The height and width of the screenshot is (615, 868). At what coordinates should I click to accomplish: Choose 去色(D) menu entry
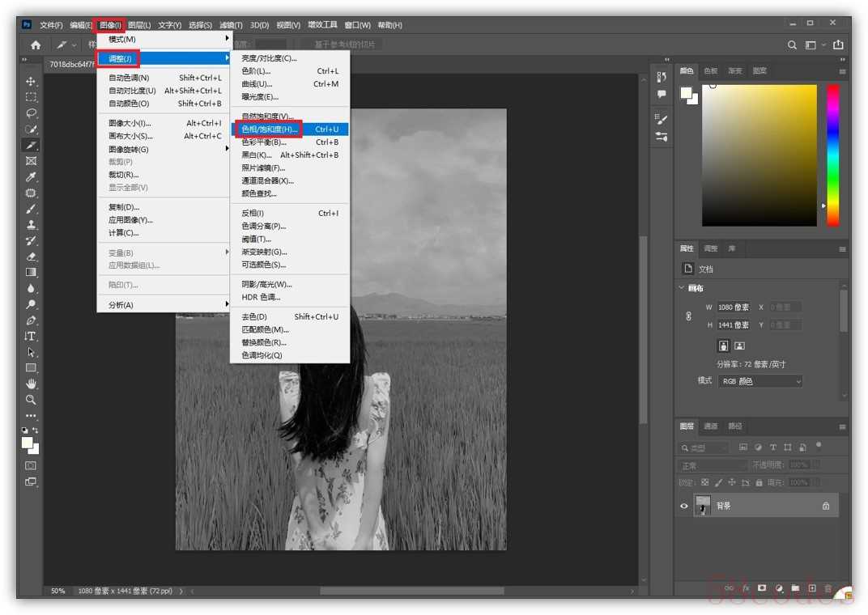[290, 317]
